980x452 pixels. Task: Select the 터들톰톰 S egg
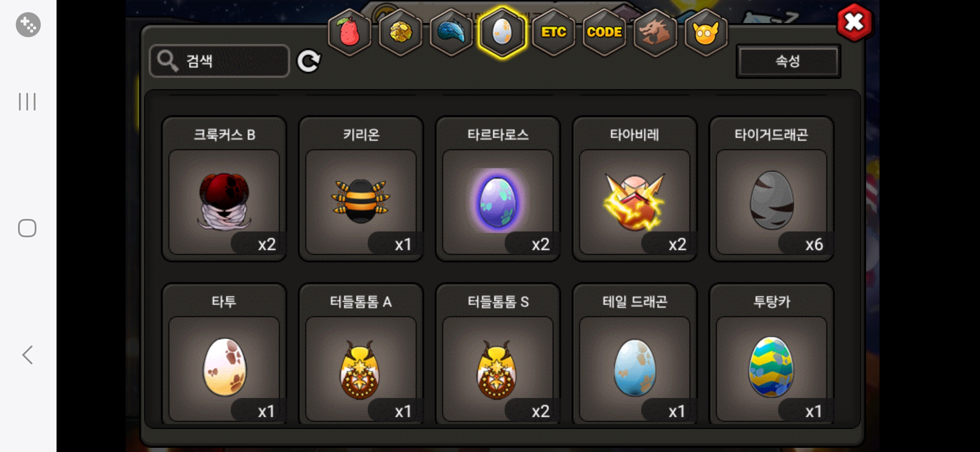[498, 354]
